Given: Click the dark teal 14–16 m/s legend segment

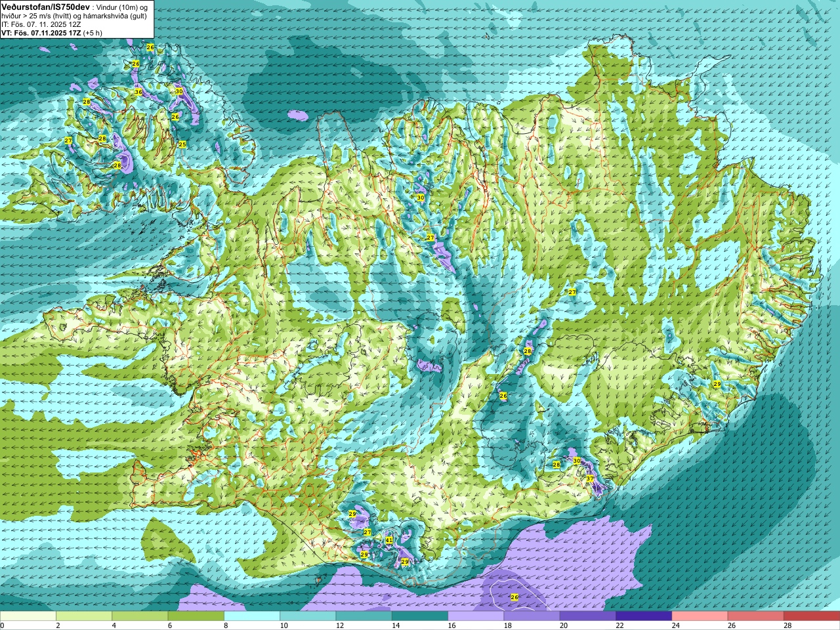Looking at the screenshot, I should [x=420, y=616].
